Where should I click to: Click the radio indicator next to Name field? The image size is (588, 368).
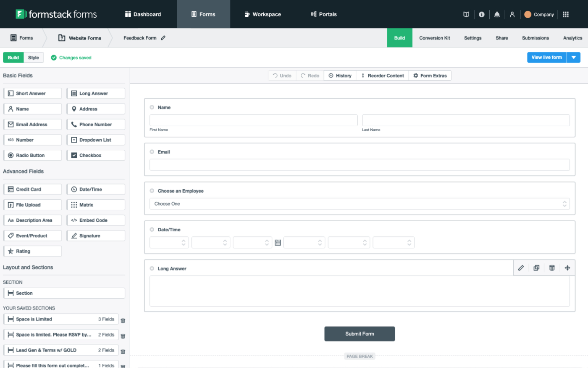tap(152, 107)
